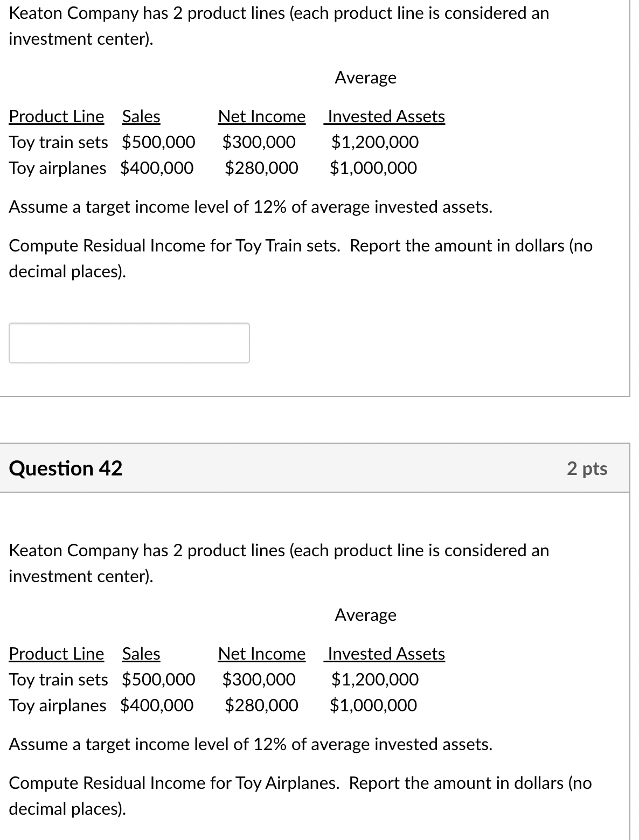Click the $1,200,000 value in Question 42 table
This screenshot has width=639, height=840.
click(x=375, y=680)
